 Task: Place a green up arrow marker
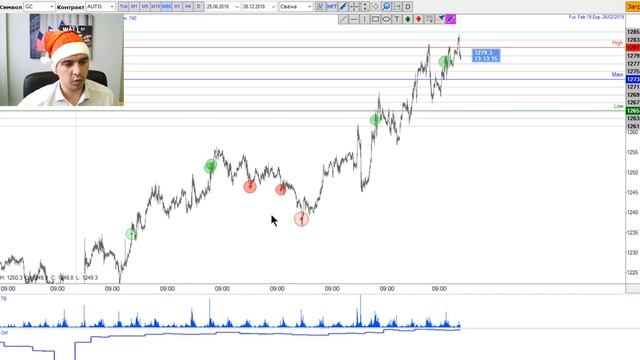tap(407, 19)
